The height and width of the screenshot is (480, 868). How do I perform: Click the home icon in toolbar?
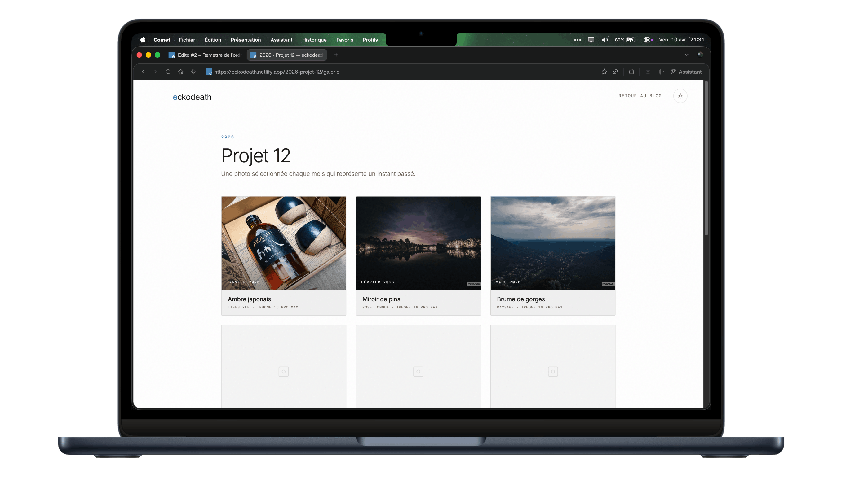[181, 72]
